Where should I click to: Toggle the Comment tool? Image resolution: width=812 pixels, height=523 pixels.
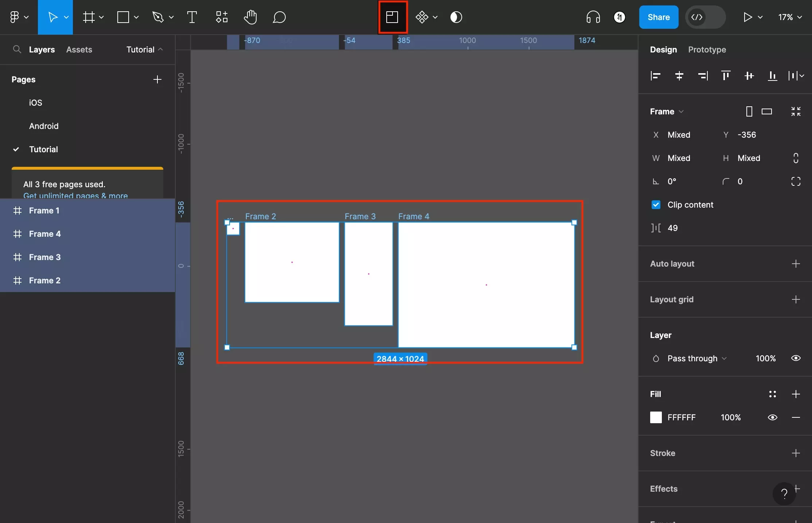278,17
